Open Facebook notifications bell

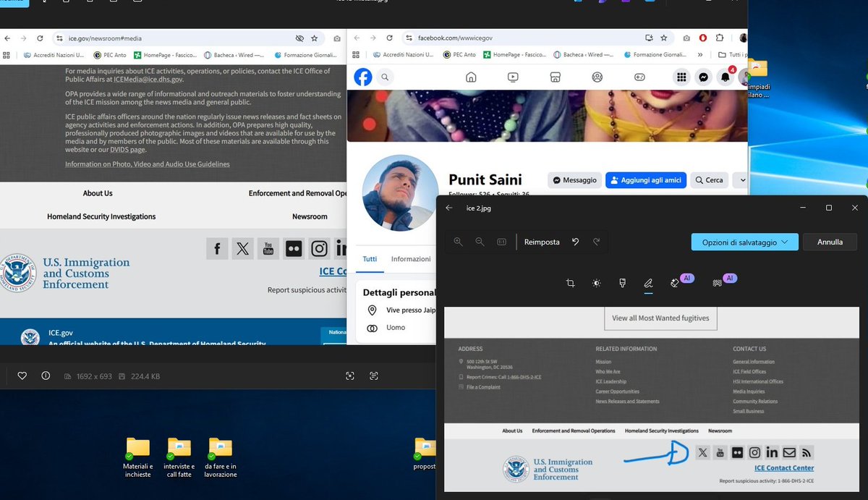tap(726, 77)
